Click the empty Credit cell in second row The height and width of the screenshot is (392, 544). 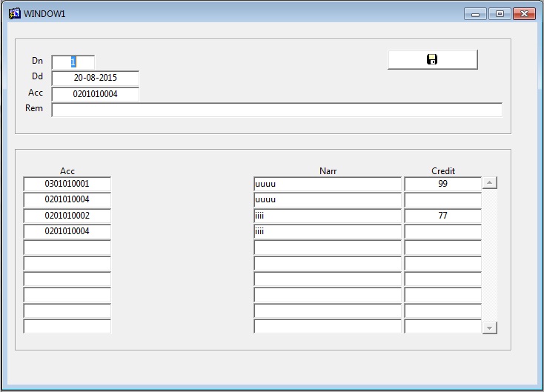(442, 200)
